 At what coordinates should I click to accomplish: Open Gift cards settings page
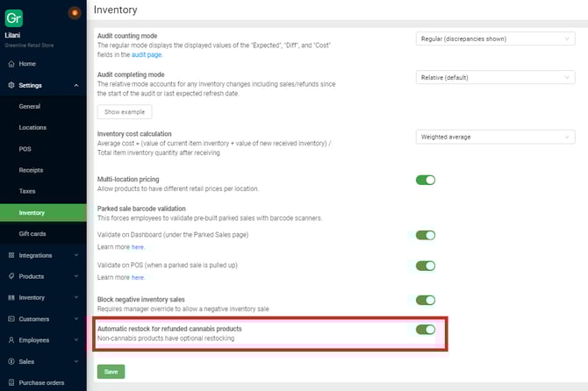pos(32,234)
